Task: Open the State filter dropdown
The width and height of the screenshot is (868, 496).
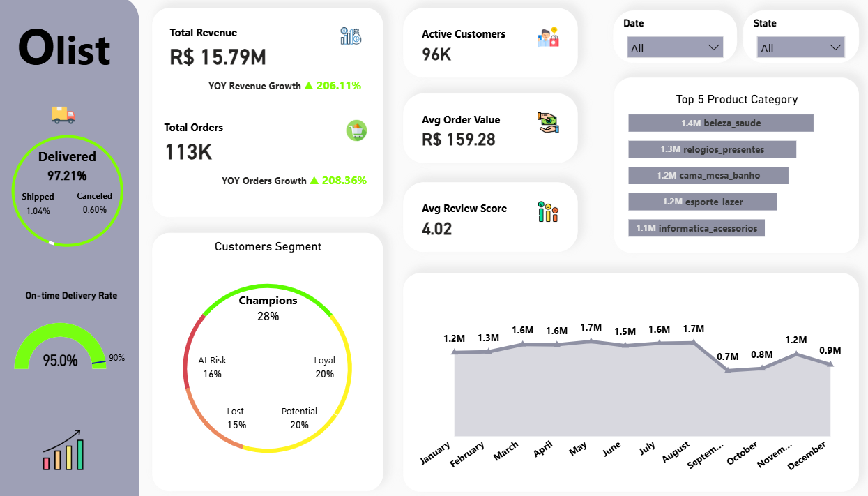Action: coord(800,47)
